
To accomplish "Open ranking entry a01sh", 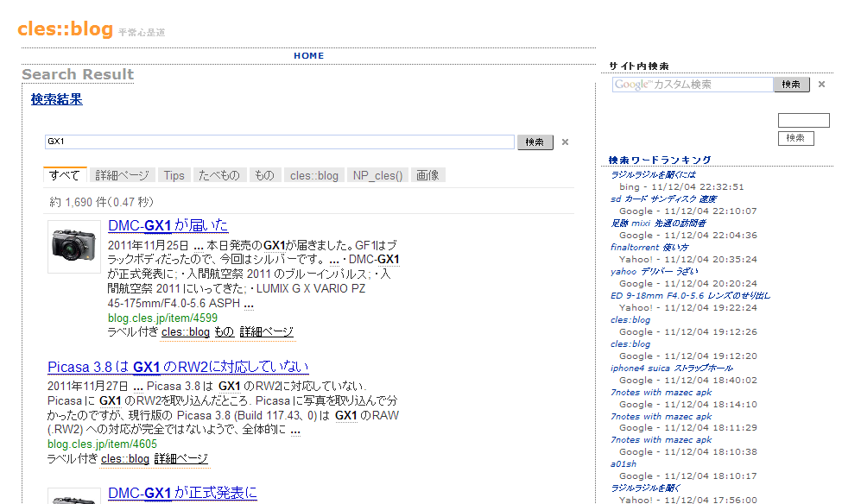I will click(624, 463).
